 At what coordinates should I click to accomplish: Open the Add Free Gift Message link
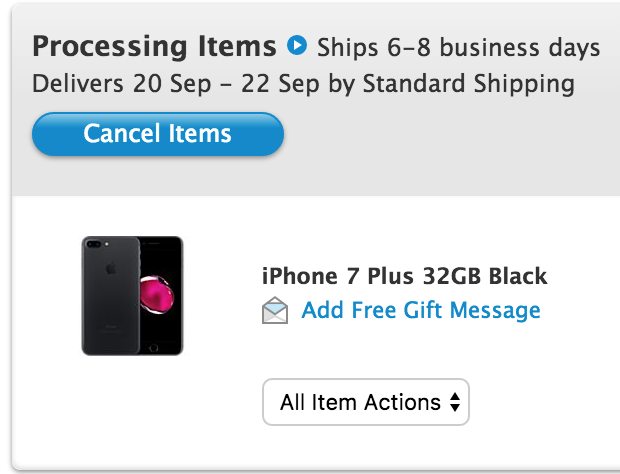[x=420, y=310]
